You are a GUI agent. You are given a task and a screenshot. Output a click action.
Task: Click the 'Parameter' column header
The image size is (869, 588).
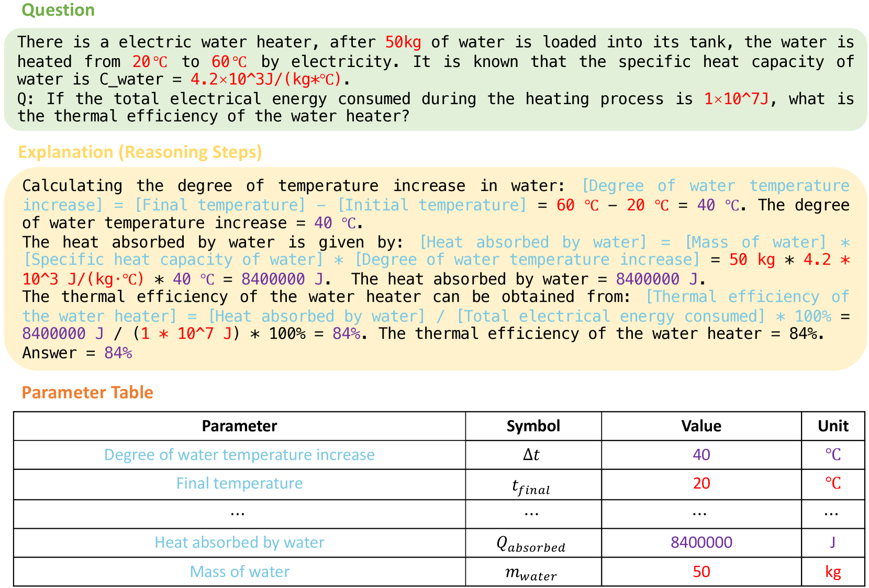tap(239, 426)
